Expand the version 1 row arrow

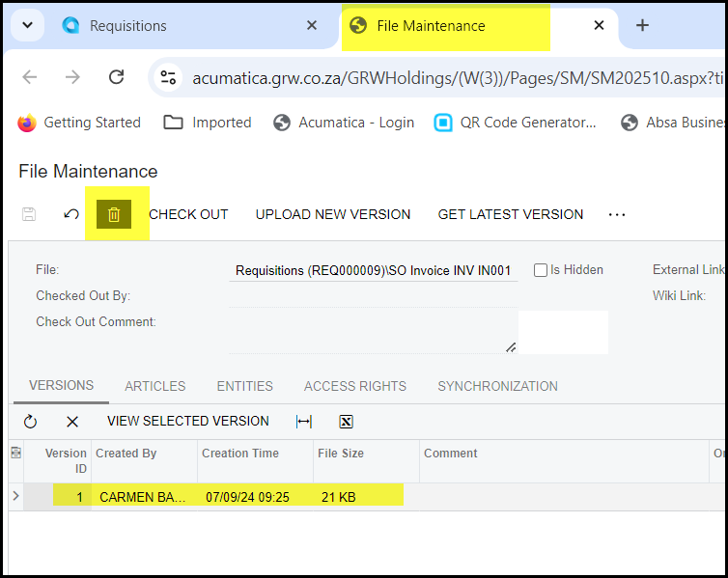pos(15,496)
